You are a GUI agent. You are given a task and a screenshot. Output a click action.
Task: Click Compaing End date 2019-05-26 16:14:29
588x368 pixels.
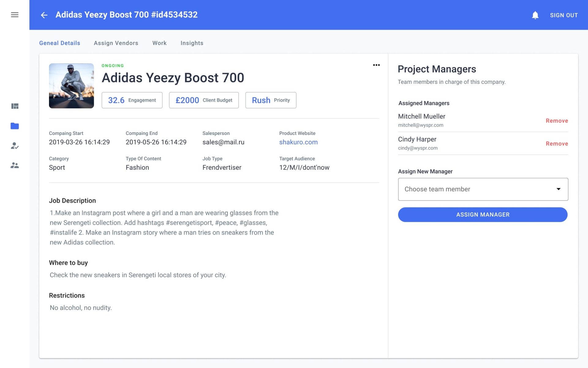click(156, 142)
